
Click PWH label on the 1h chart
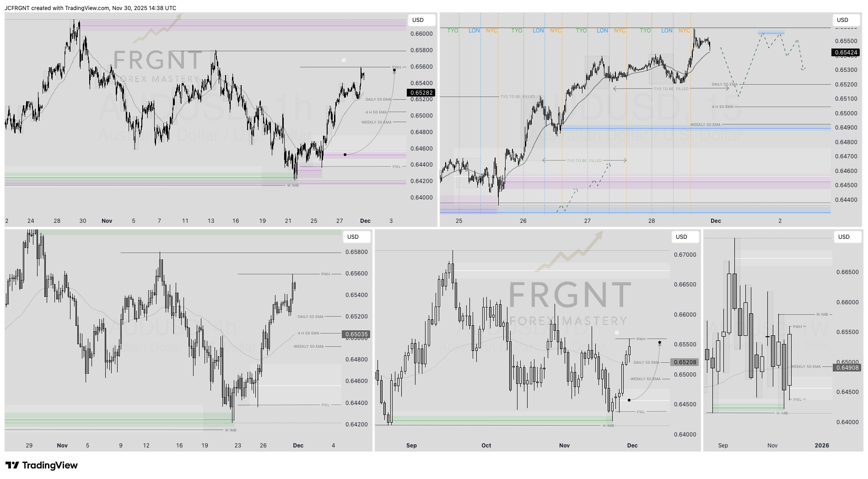[396, 68]
